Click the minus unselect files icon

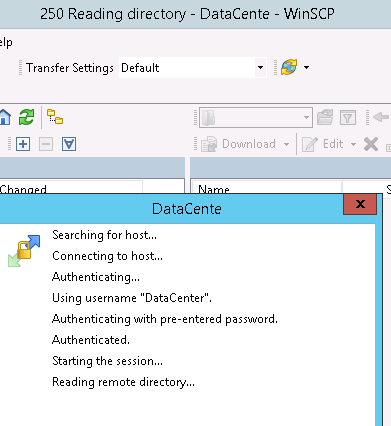[x=46, y=144]
